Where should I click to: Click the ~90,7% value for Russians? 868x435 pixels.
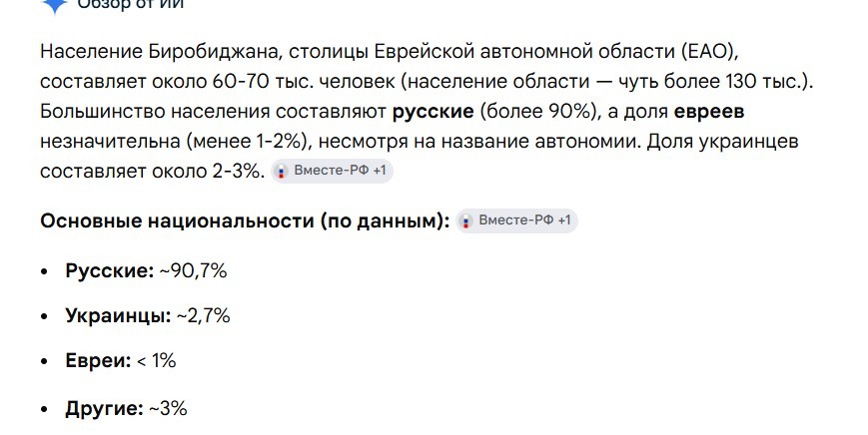click(x=193, y=270)
